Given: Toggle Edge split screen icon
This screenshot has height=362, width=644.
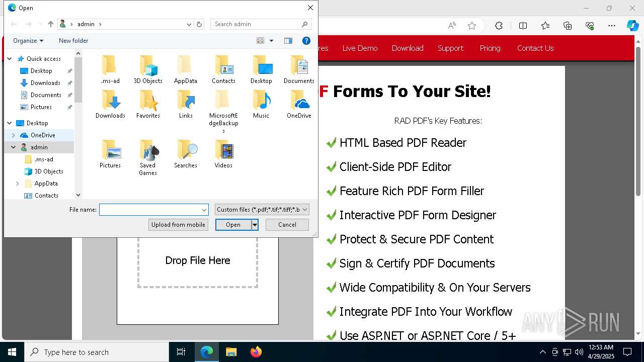Looking at the screenshot, I should [x=523, y=26].
